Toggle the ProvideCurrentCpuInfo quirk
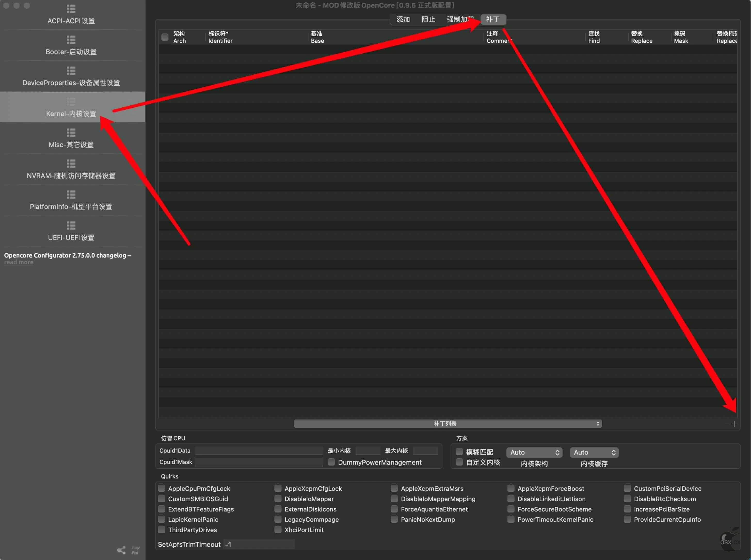The width and height of the screenshot is (751, 560). tap(627, 519)
